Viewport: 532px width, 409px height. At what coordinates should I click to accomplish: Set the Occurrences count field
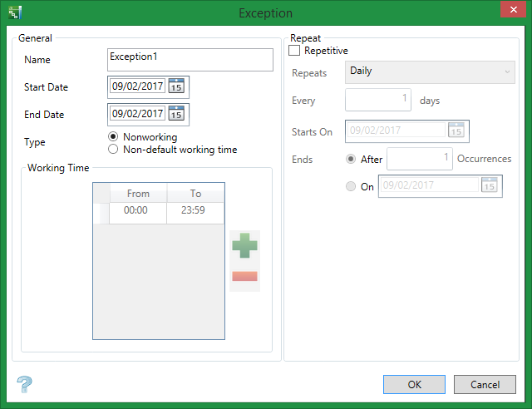coord(420,159)
